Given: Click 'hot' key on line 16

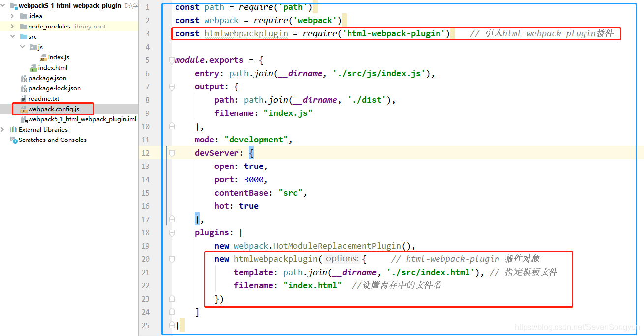Looking at the screenshot, I should point(222,206).
